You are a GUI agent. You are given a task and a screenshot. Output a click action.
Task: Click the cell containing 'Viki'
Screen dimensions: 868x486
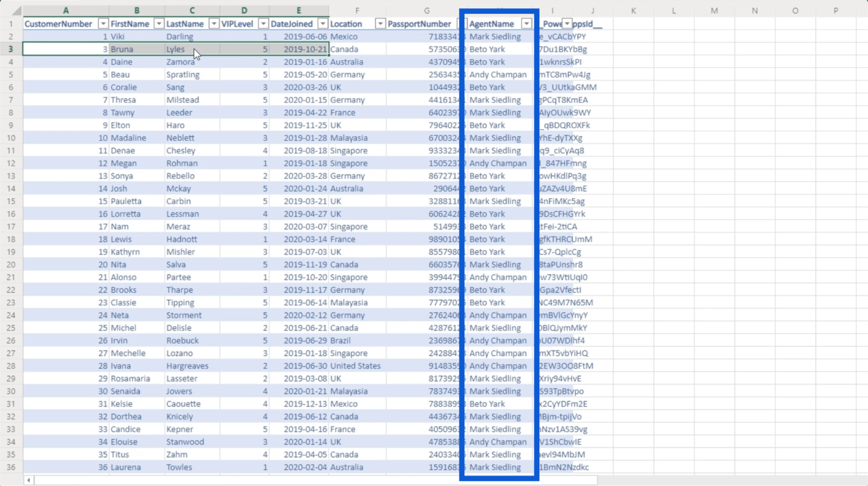point(137,37)
